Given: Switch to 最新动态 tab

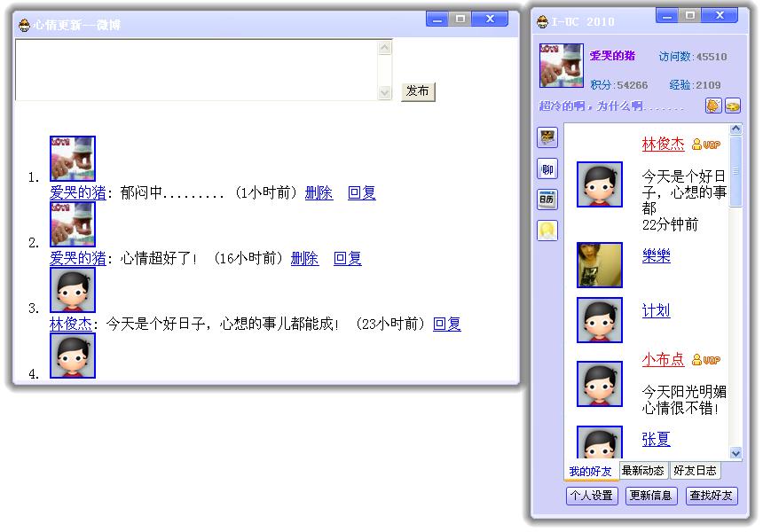Looking at the screenshot, I should click(x=643, y=470).
